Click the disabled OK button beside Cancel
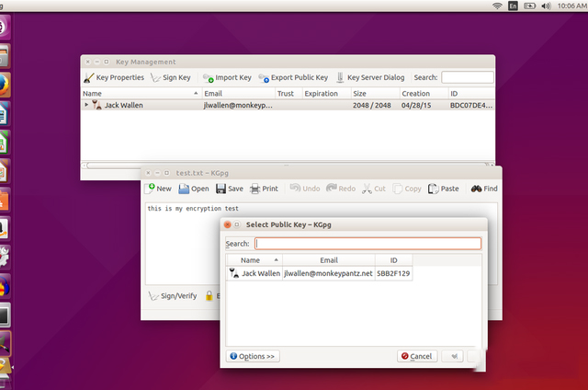The image size is (588, 390). coord(452,356)
